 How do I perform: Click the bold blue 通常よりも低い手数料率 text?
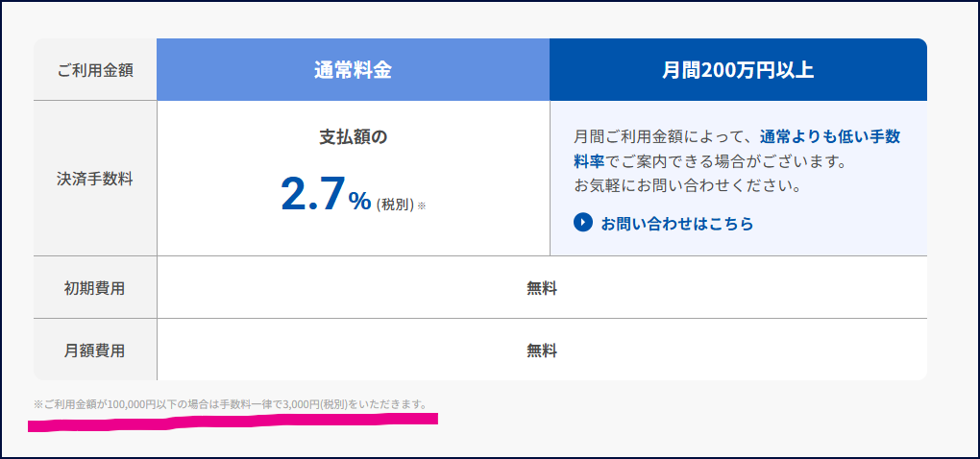[829, 136]
